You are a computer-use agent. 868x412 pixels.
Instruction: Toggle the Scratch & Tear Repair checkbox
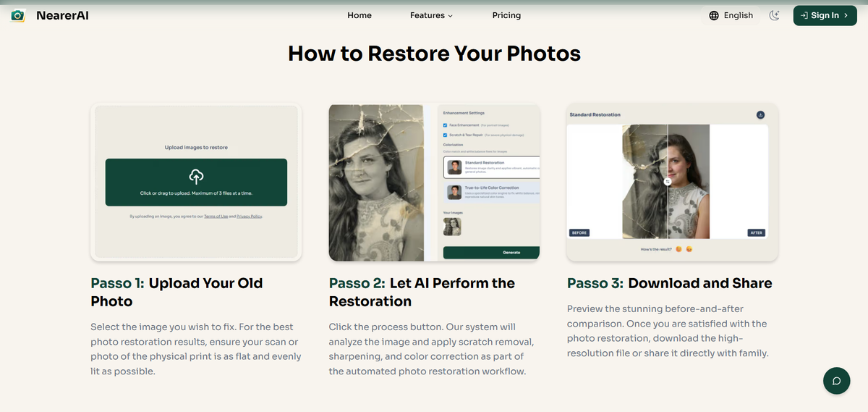tap(446, 135)
